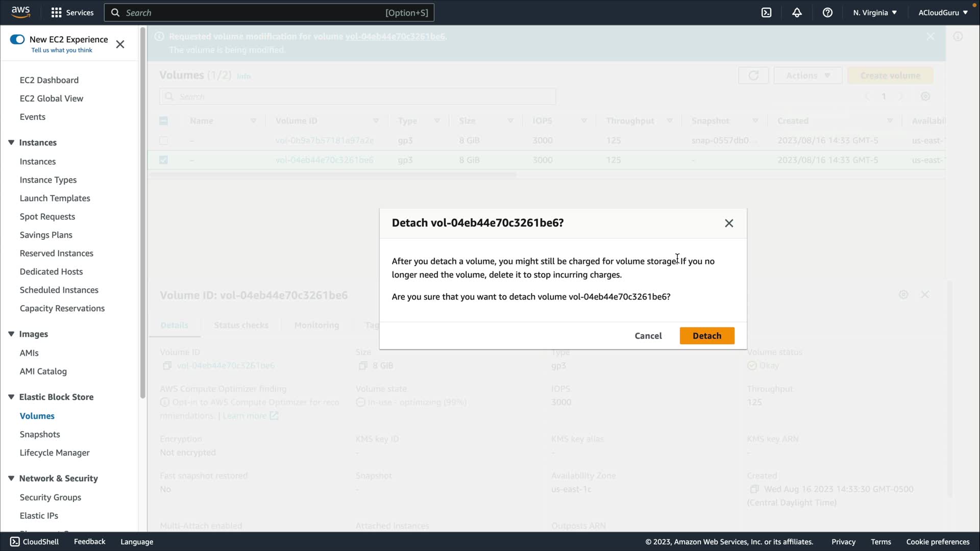980x551 pixels.
Task: Open Snapshots in the sidebar
Action: pyautogui.click(x=40, y=434)
